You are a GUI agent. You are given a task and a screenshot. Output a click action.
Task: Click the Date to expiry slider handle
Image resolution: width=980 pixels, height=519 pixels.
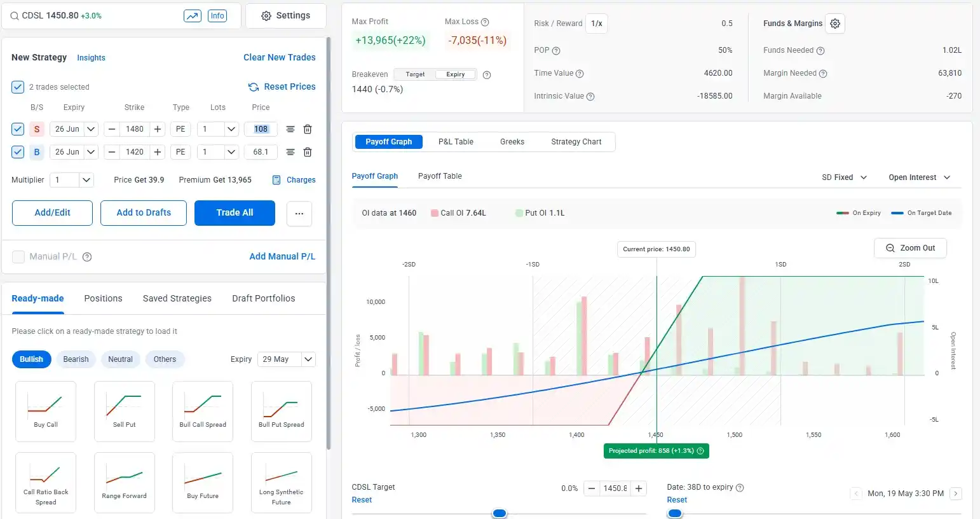pyautogui.click(x=675, y=513)
